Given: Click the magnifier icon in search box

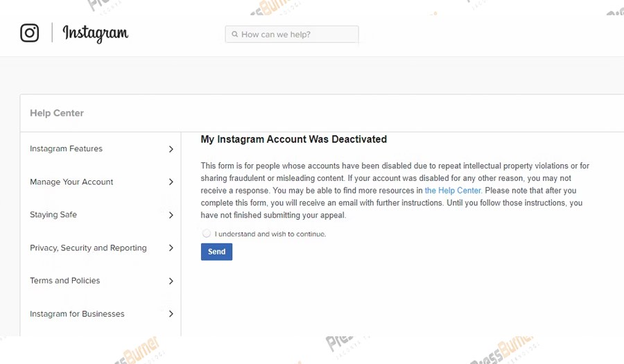Looking at the screenshot, I should point(235,35).
